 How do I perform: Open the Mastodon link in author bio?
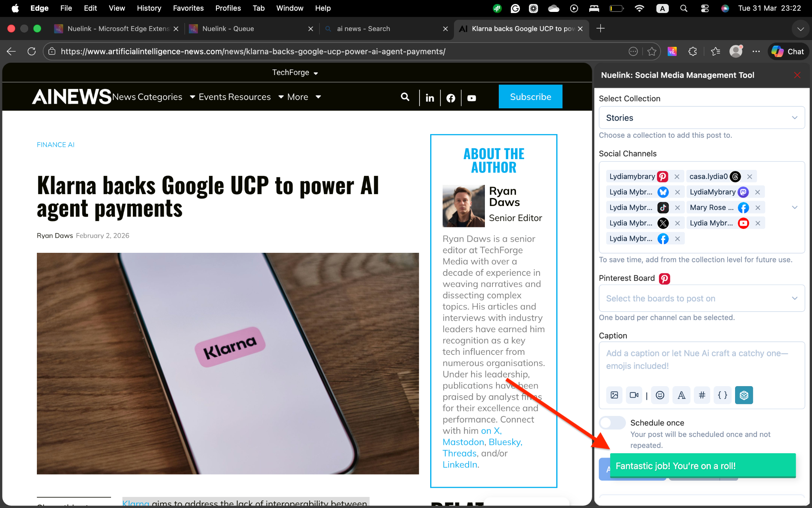463,442
